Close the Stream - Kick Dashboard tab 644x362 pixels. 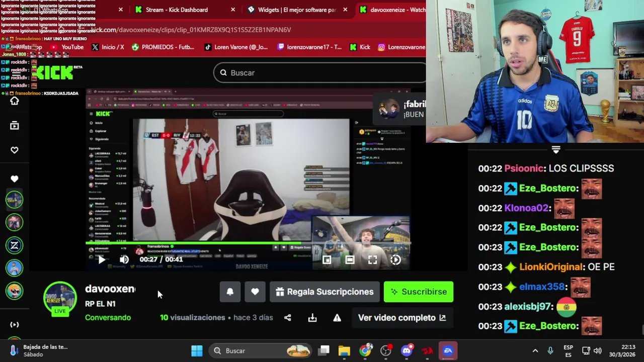(232, 10)
